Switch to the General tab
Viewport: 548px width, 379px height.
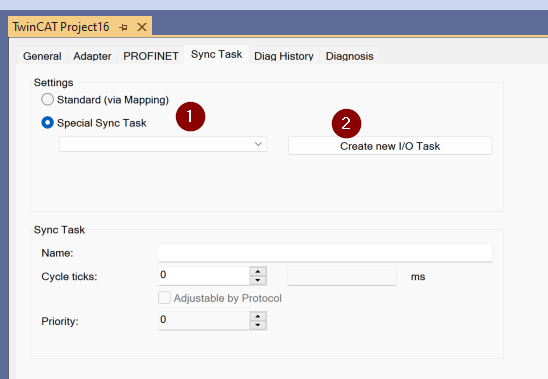[42, 56]
